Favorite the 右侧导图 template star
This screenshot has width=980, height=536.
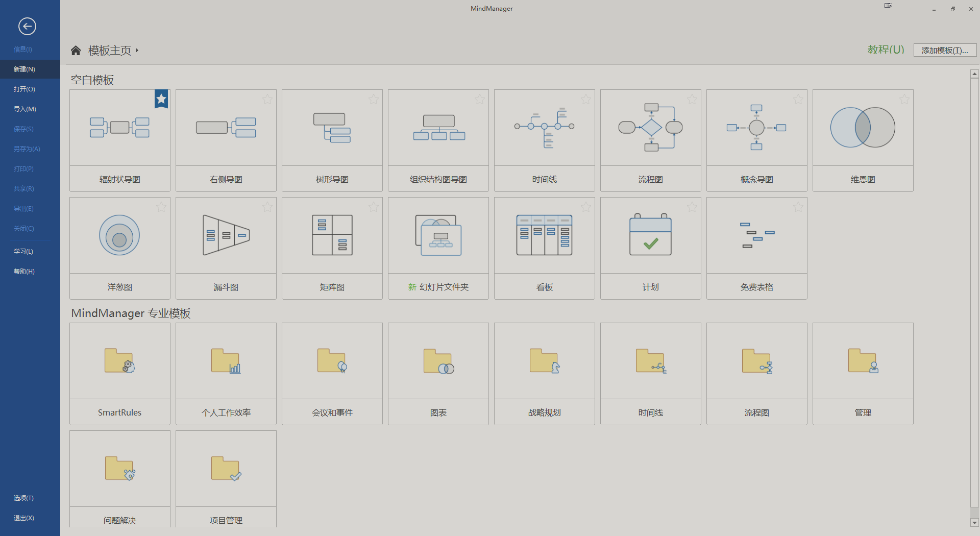267,100
